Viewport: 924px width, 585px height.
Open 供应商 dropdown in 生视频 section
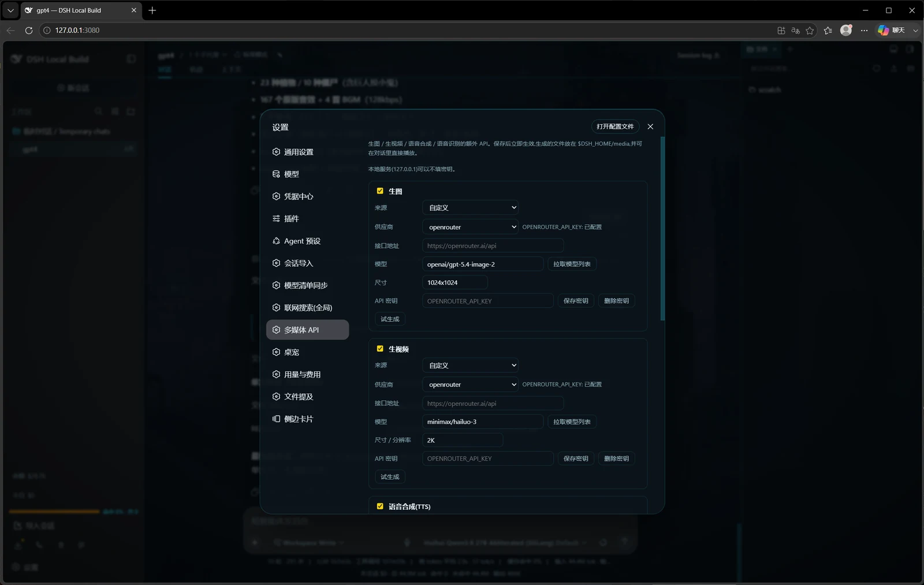point(470,385)
